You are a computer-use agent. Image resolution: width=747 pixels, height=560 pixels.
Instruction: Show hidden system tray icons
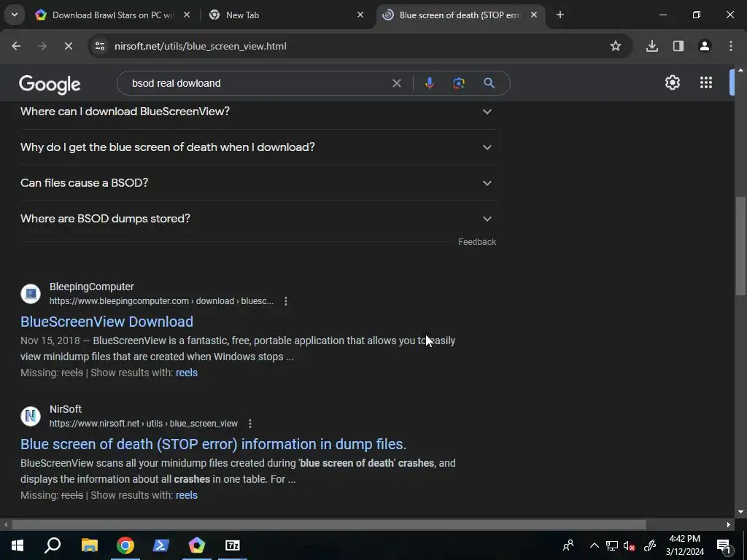click(x=594, y=545)
